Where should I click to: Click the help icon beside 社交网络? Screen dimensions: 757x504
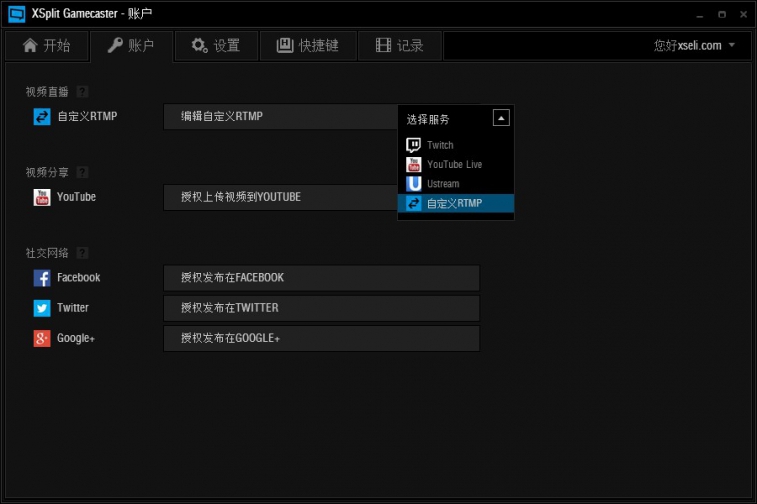(x=83, y=253)
